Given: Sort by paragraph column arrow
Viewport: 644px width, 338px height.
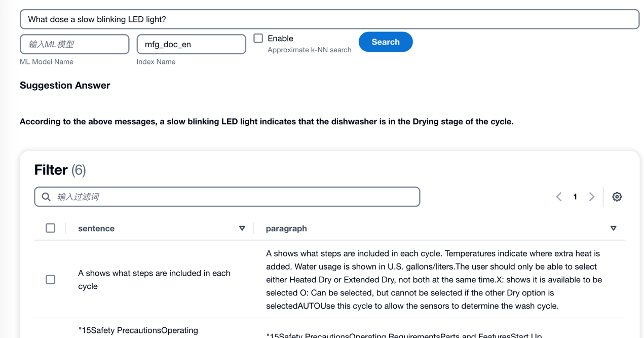Looking at the screenshot, I should pos(613,229).
